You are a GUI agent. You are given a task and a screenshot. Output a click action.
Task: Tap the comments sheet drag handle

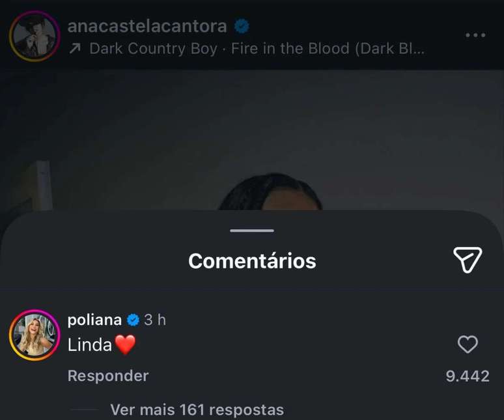coord(252,230)
